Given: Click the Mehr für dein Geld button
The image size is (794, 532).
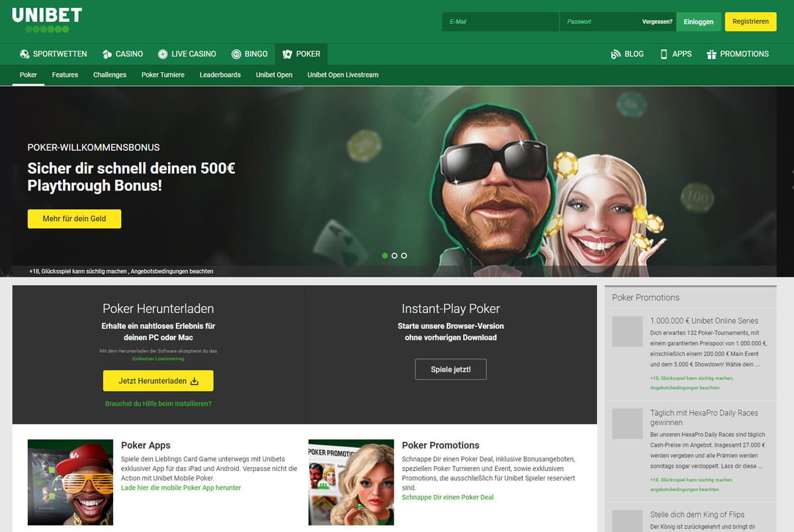Looking at the screenshot, I should click(74, 218).
